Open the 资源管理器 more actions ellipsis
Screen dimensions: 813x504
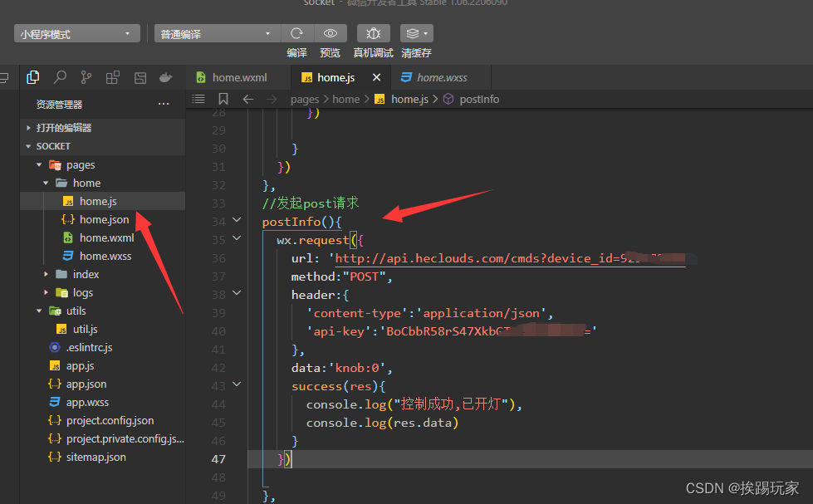point(164,105)
